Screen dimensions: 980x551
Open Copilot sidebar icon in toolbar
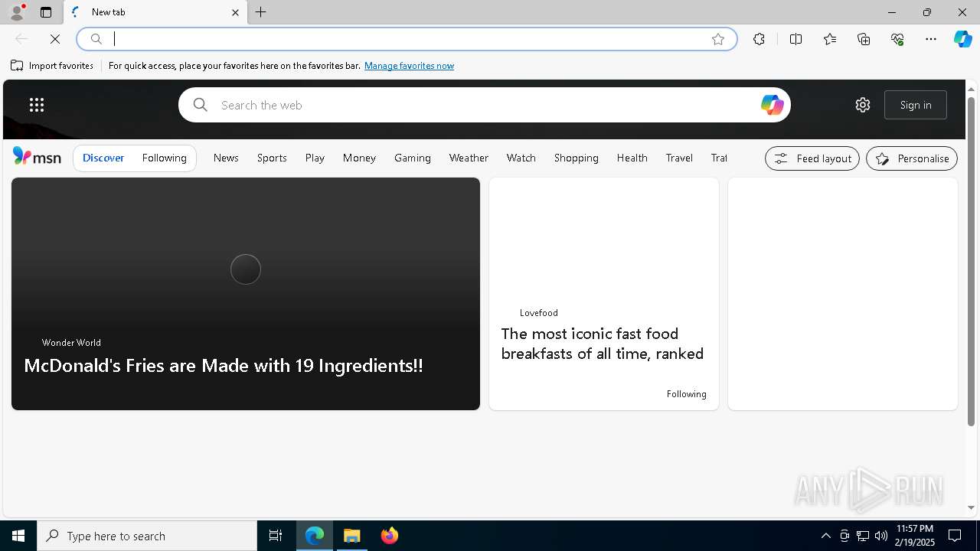(962, 39)
